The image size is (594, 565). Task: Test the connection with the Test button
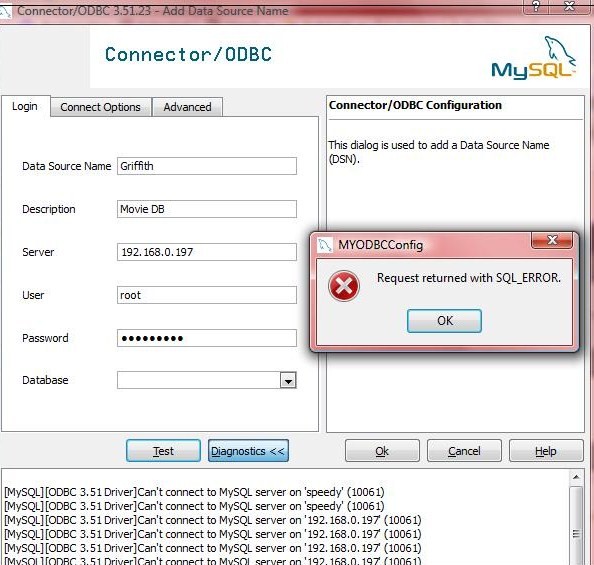point(163,451)
